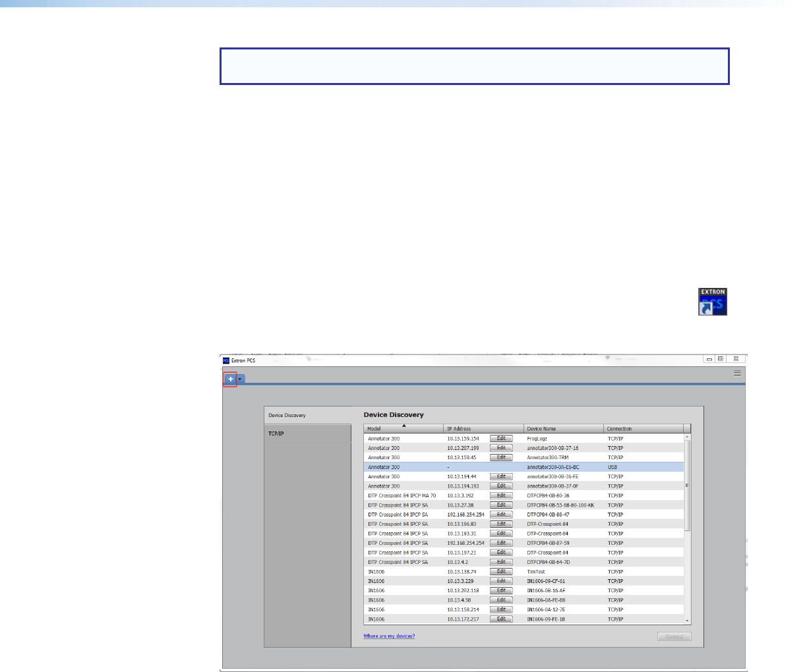Click Edit for IP 10.13.159.45

(x=501, y=457)
